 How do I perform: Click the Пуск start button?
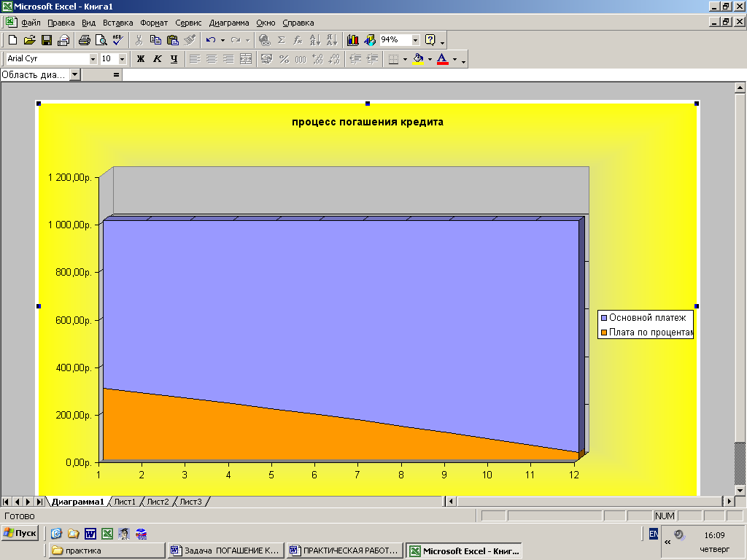(20, 533)
